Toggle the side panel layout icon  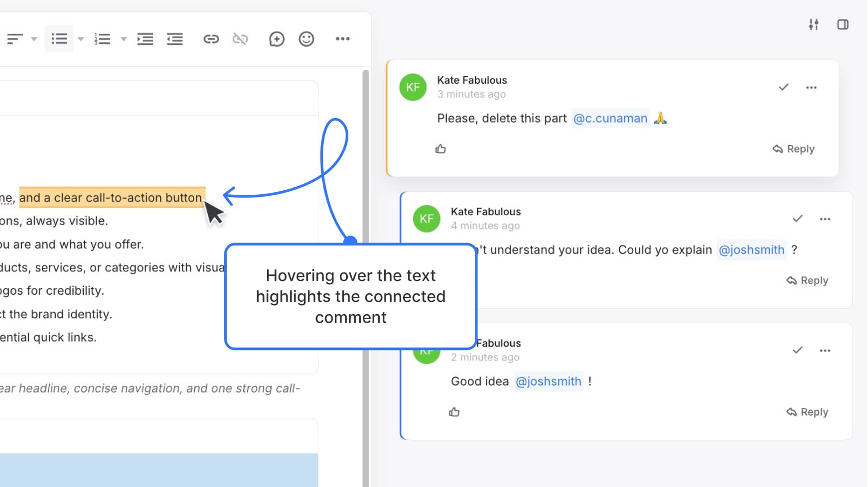coord(843,24)
